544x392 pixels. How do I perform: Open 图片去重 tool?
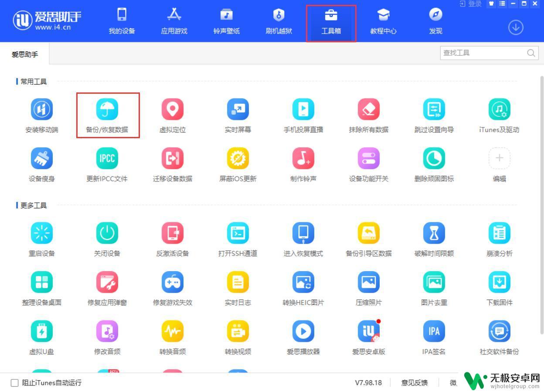point(434,282)
